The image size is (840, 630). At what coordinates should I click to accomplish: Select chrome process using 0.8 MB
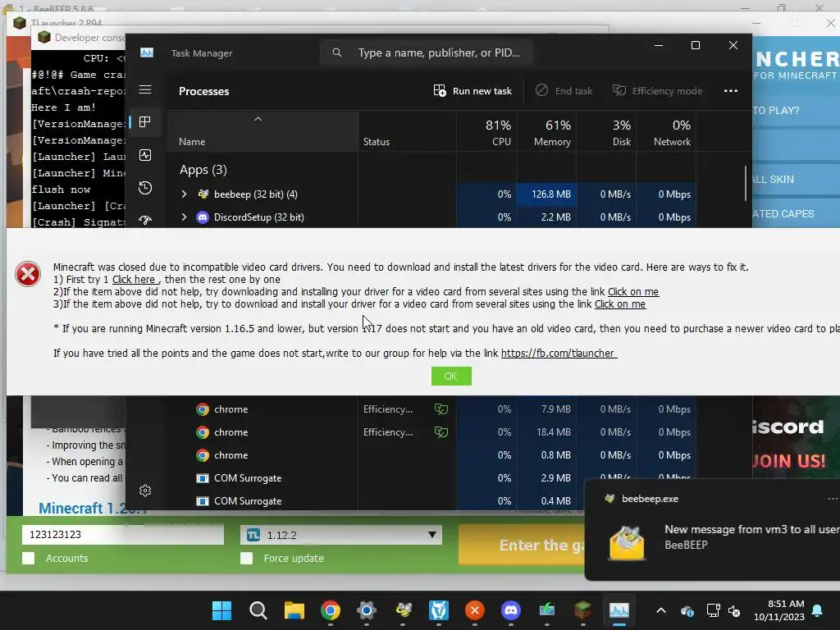[x=431, y=455]
